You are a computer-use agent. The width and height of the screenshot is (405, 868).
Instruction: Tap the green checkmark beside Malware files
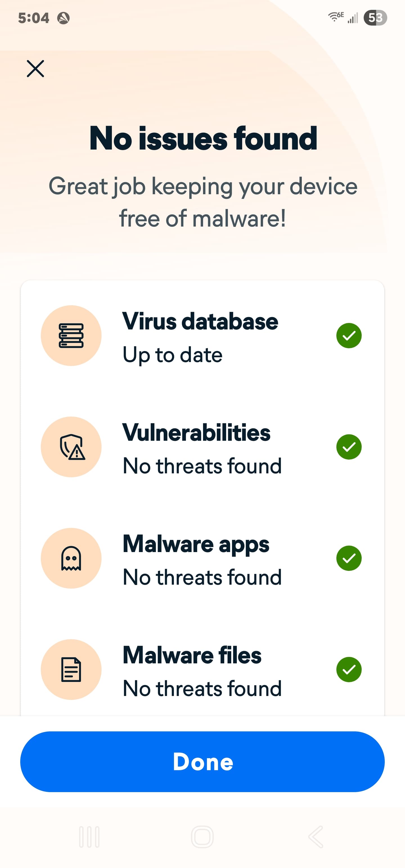point(349,669)
